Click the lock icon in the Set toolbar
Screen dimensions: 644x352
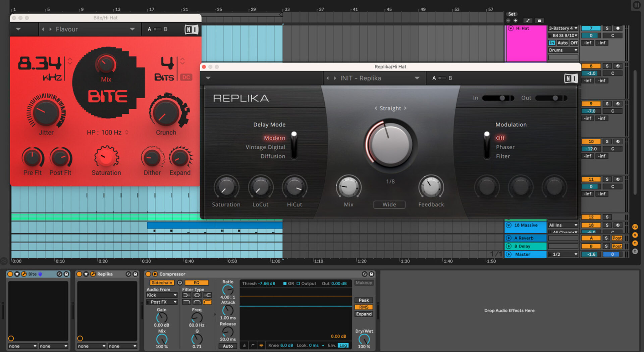click(539, 20)
